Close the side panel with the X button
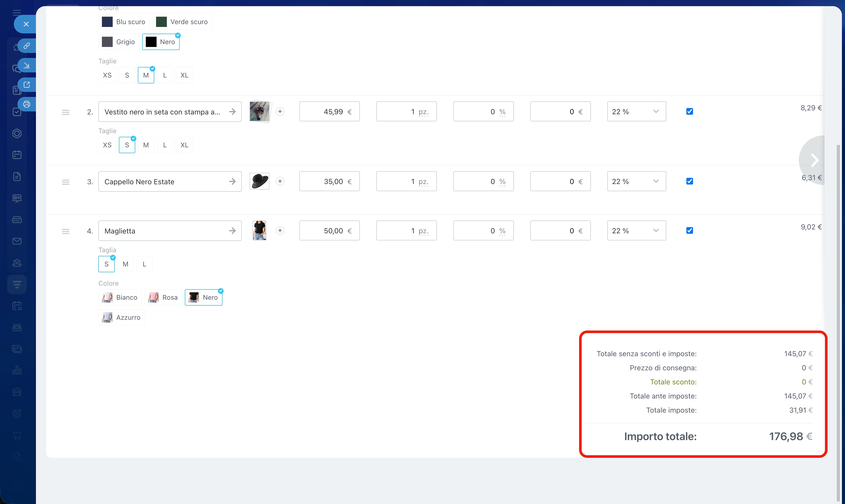845x504 pixels. coord(26,24)
